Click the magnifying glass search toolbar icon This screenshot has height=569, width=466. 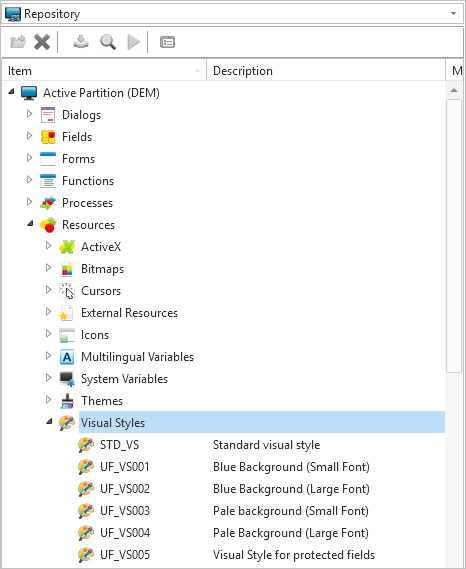[108, 42]
